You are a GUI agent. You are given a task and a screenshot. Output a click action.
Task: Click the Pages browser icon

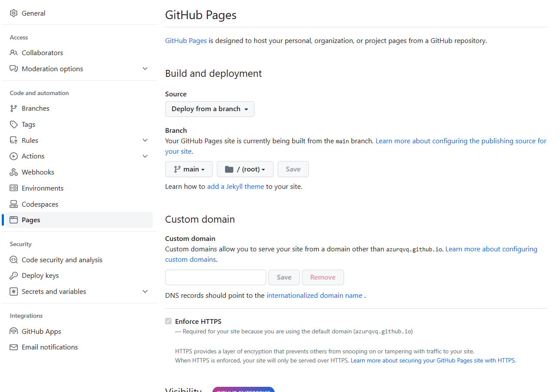point(13,220)
